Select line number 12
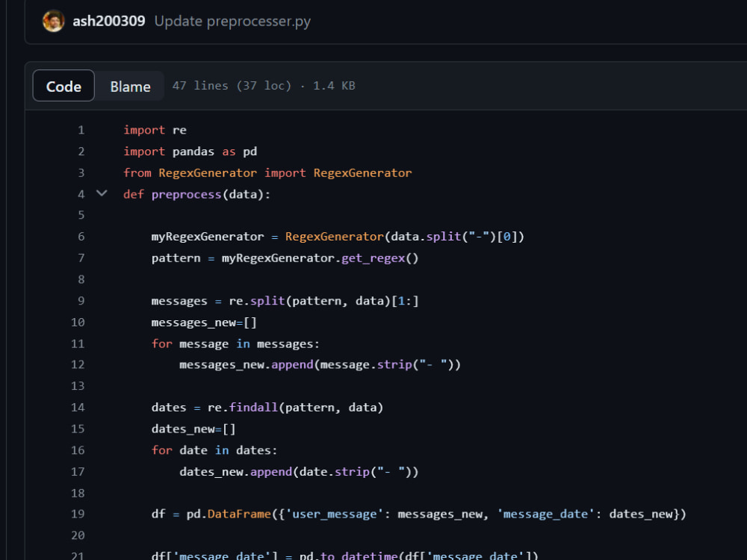This screenshot has width=747, height=560. coord(78,365)
